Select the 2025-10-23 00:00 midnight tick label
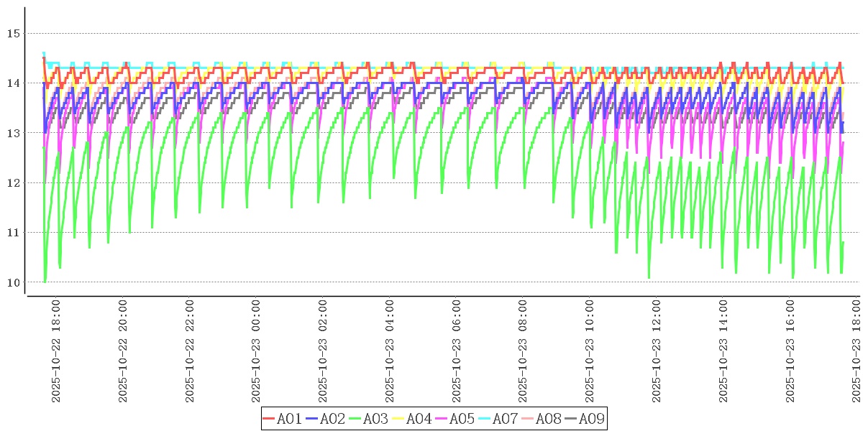The width and height of the screenshot is (868, 431). coord(257,351)
